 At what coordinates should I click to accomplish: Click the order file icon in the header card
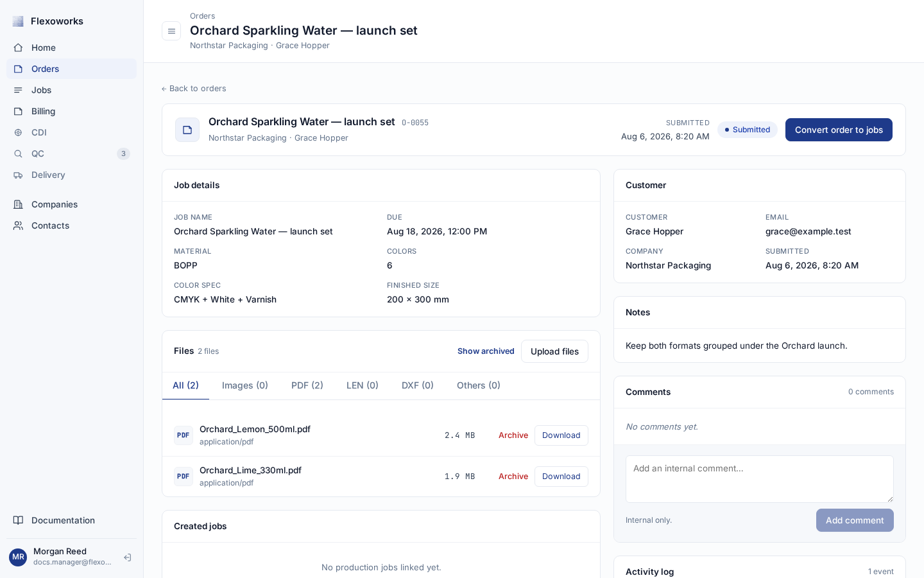click(187, 130)
